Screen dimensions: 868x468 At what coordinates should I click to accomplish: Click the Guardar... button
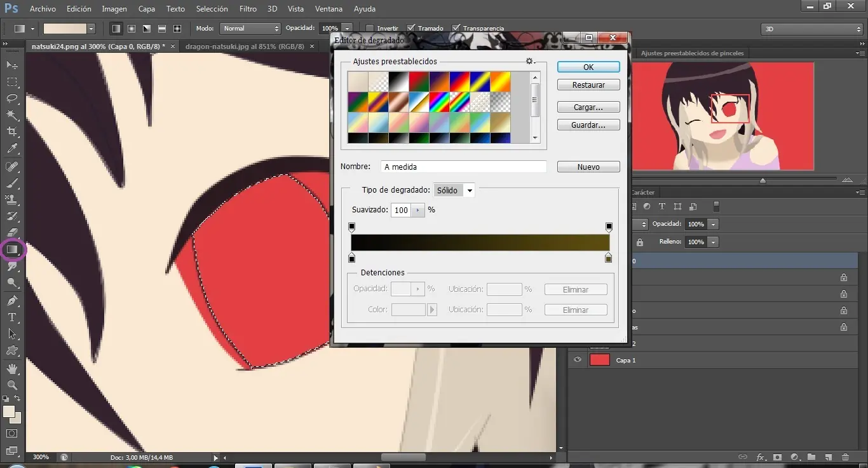[588, 125]
